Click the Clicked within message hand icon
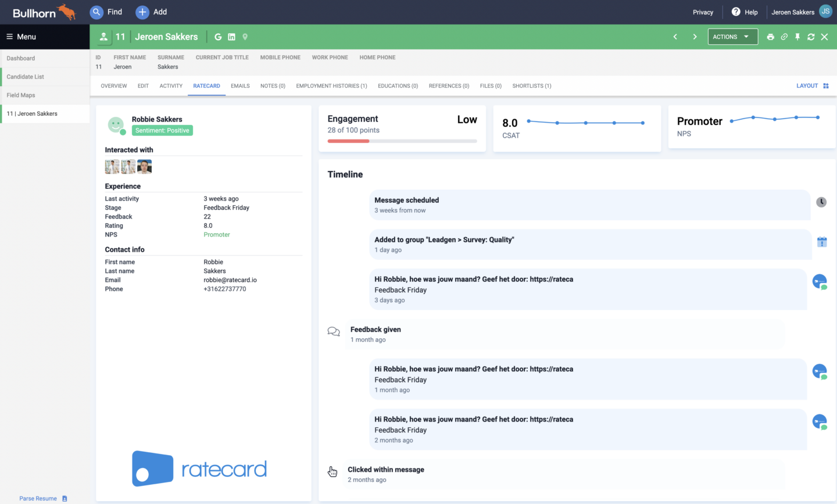The width and height of the screenshot is (837, 504). click(332, 471)
